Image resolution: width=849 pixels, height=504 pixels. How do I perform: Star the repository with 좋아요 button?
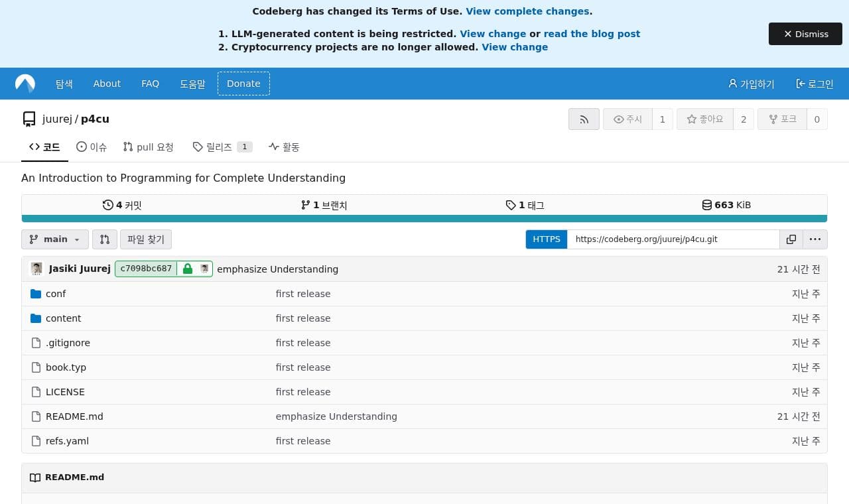(705, 119)
